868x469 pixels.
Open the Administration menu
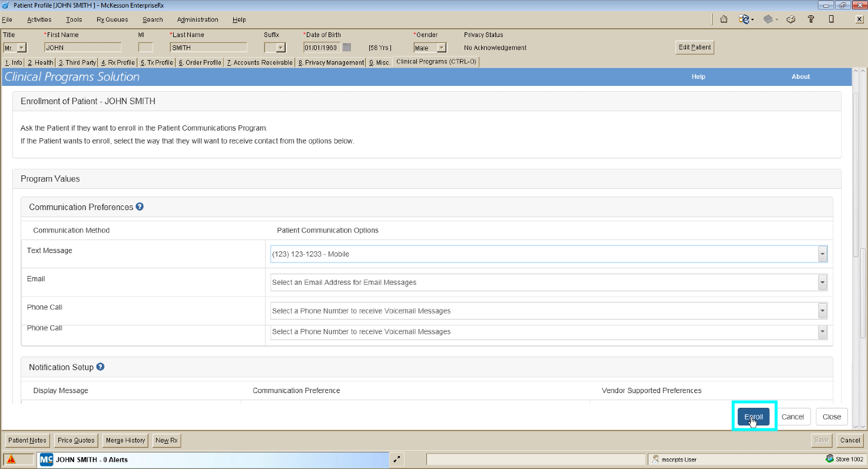coord(198,19)
